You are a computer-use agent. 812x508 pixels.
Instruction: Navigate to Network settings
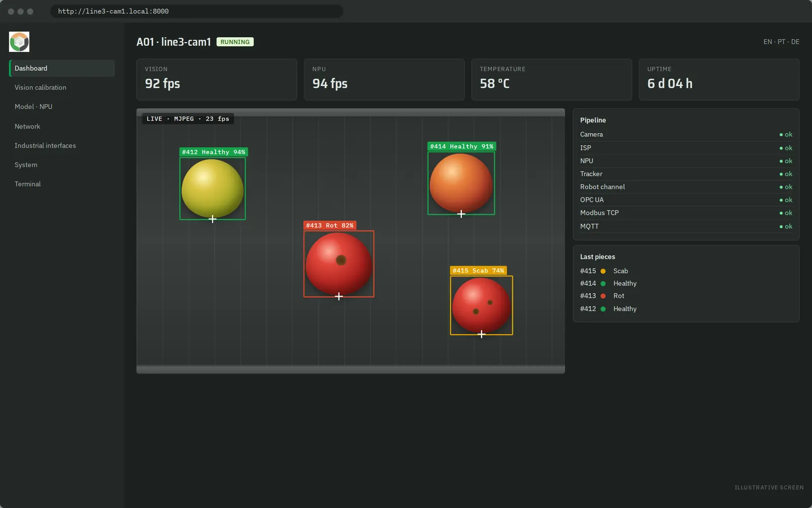[x=62, y=126]
